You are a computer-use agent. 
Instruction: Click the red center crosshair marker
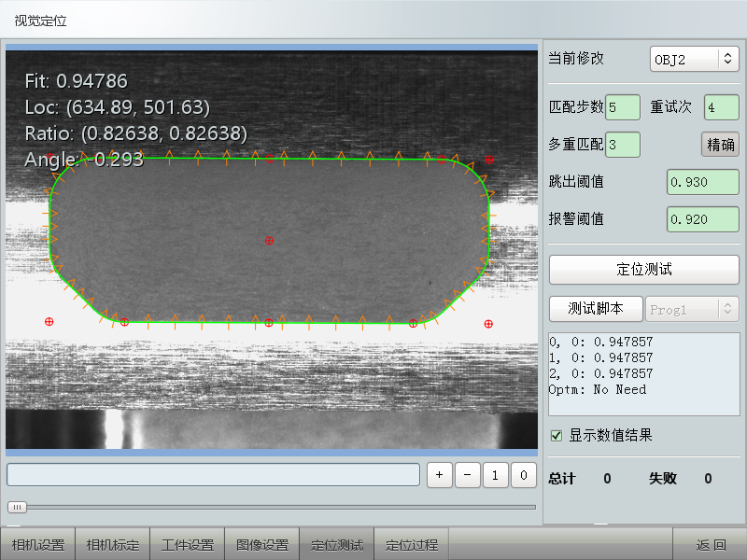(269, 241)
